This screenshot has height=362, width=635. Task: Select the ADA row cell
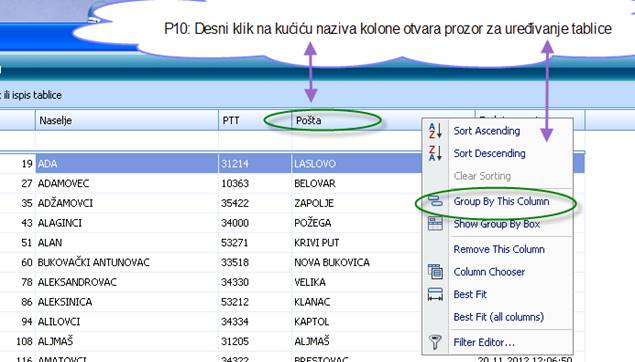(x=127, y=164)
